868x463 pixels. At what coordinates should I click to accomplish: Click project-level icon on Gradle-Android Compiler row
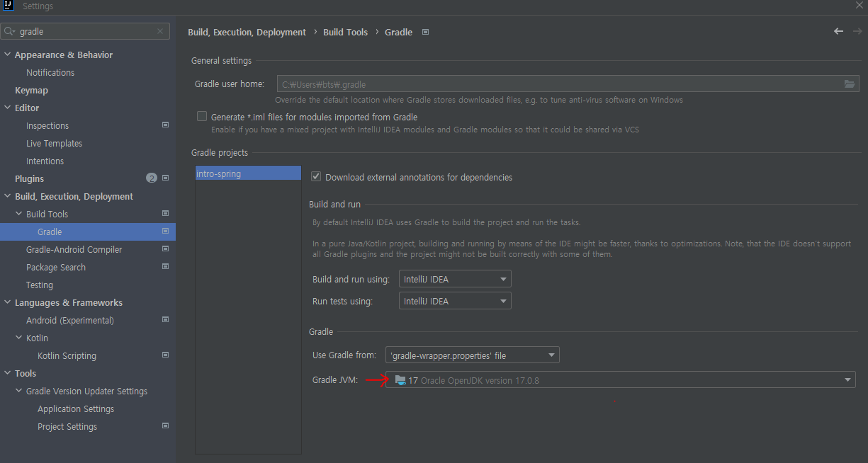click(x=165, y=249)
